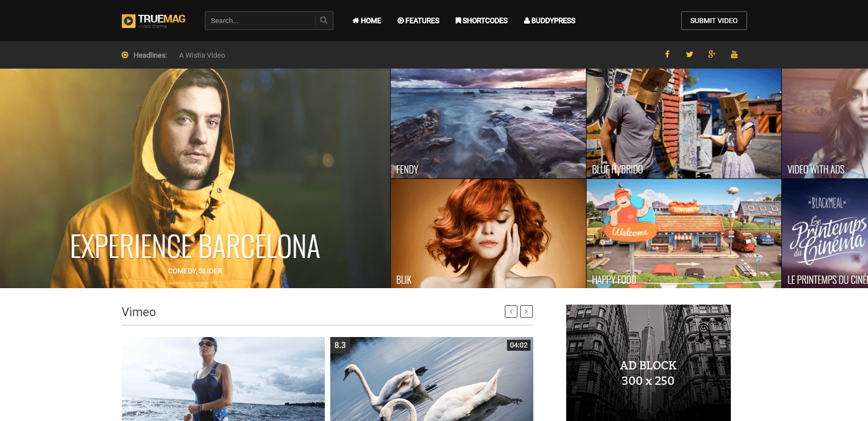Open the YouTube social icon

coord(734,54)
